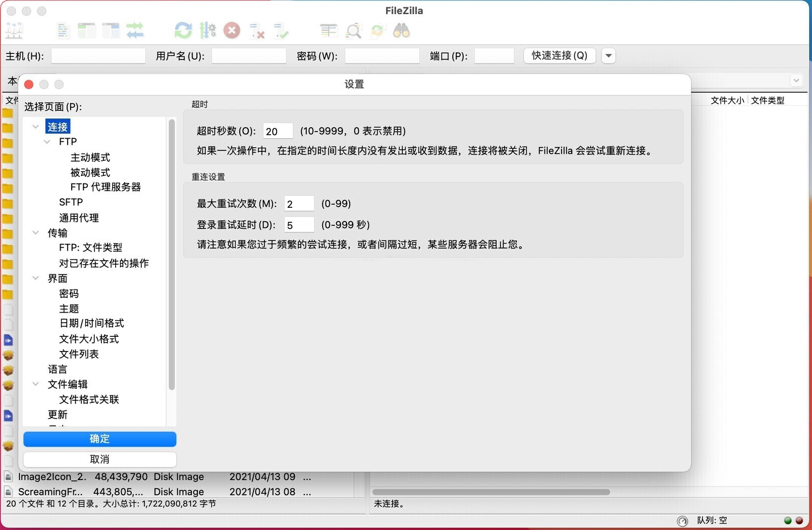Focus the 最大重试次数 input field

(x=299, y=204)
